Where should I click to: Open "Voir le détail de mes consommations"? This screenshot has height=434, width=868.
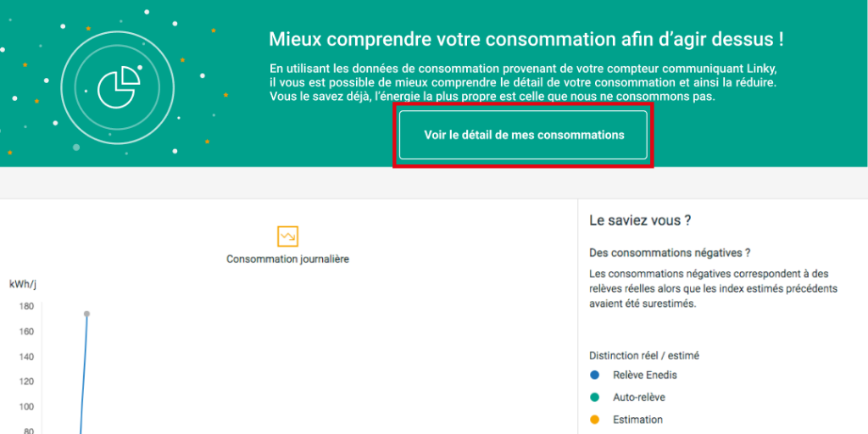(x=523, y=135)
